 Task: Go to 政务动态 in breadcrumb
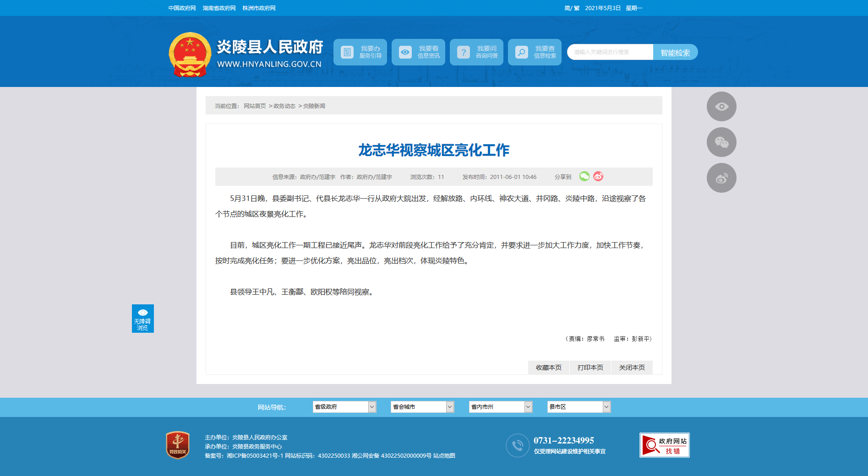pos(284,106)
